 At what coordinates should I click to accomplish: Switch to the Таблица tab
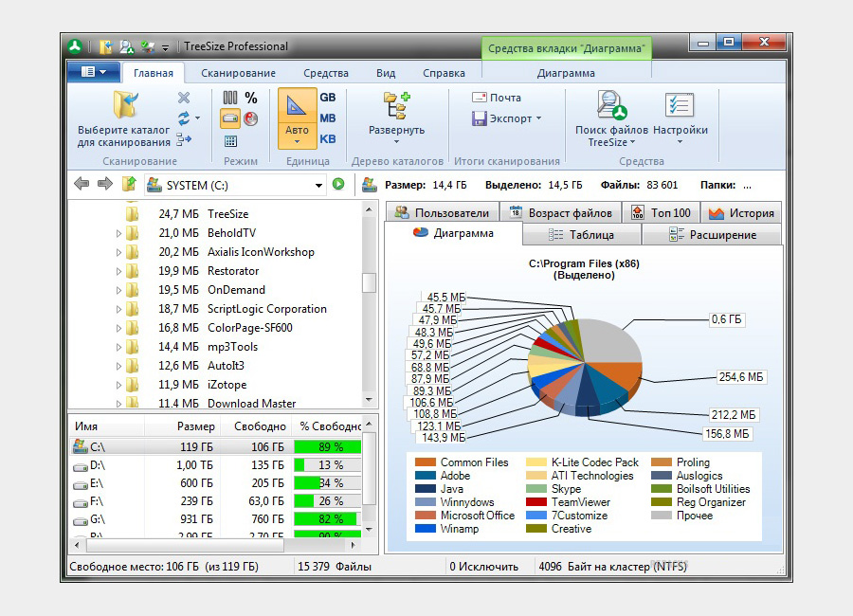click(581, 234)
